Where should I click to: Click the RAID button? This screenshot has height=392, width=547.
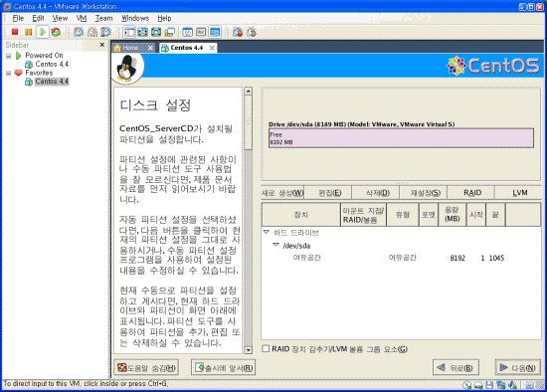(x=472, y=193)
